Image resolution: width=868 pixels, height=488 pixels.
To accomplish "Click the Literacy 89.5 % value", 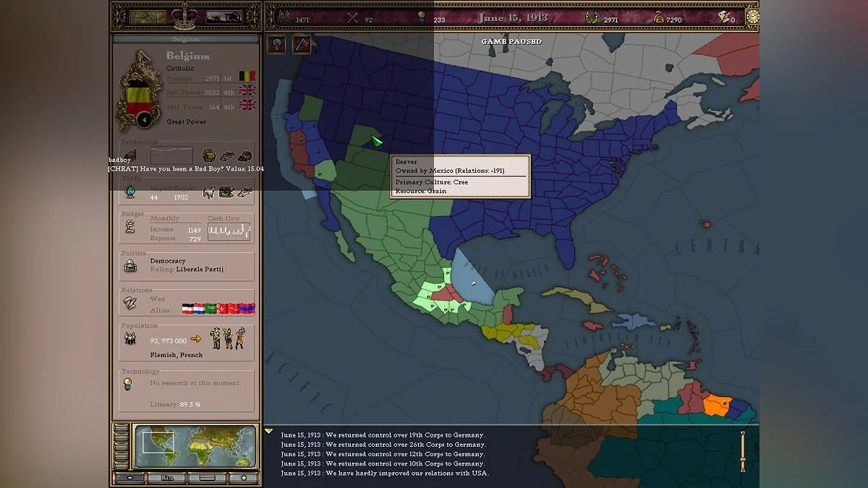I will pyautogui.click(x=189, y=404).
